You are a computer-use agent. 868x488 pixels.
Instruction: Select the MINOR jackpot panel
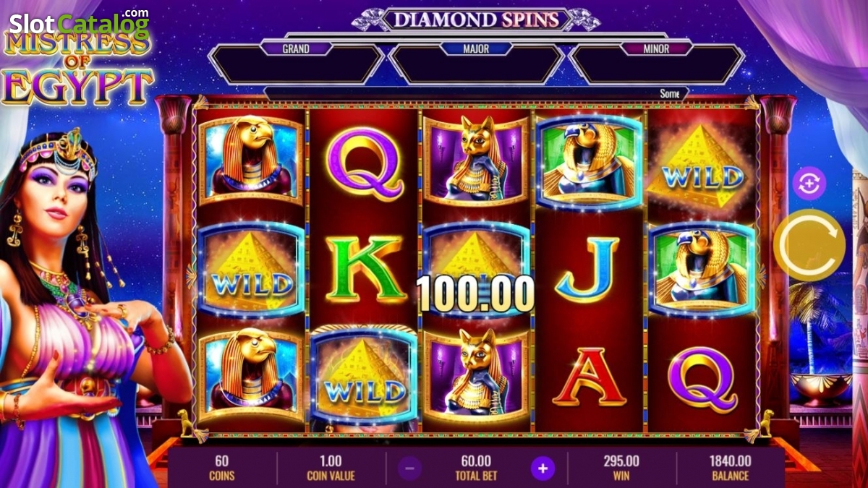656,64
